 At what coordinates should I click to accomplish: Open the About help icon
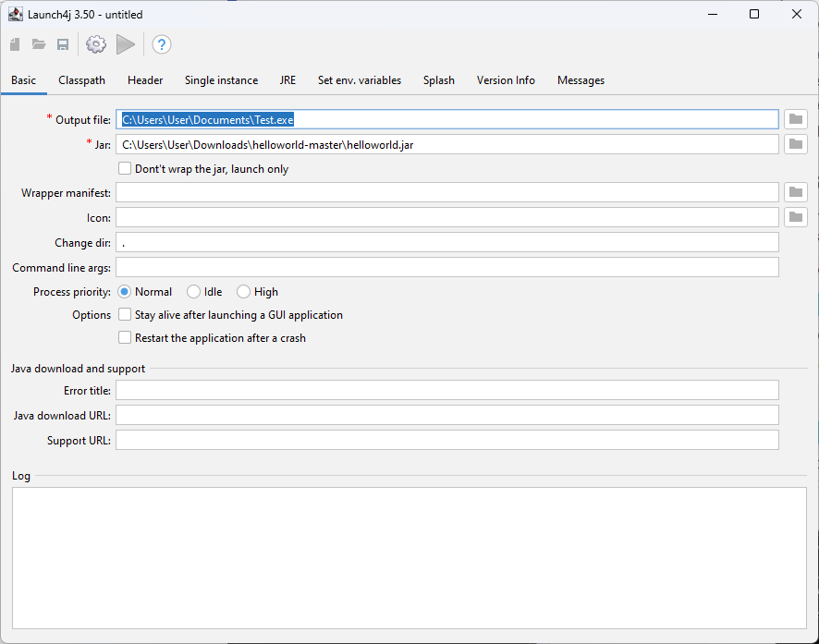[x=162, y=44]
